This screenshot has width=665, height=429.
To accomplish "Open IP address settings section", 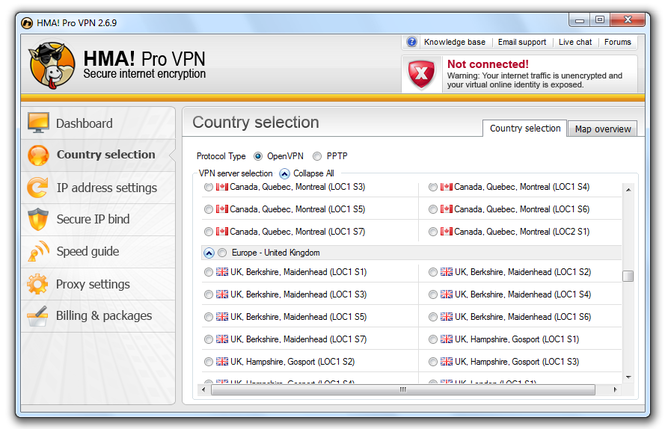I will [98, 187].
